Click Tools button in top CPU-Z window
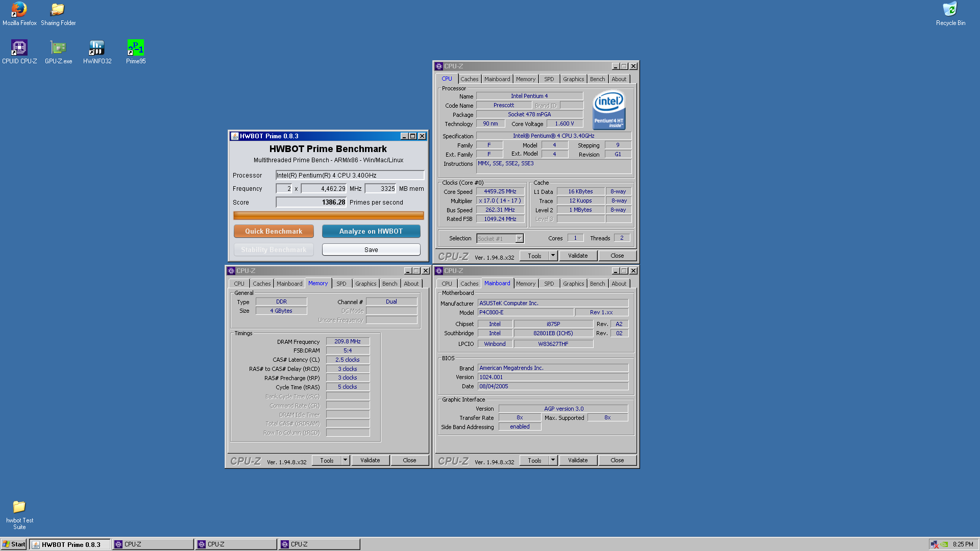The height and width of the screenshot is (551, 980). click(534, 256)
